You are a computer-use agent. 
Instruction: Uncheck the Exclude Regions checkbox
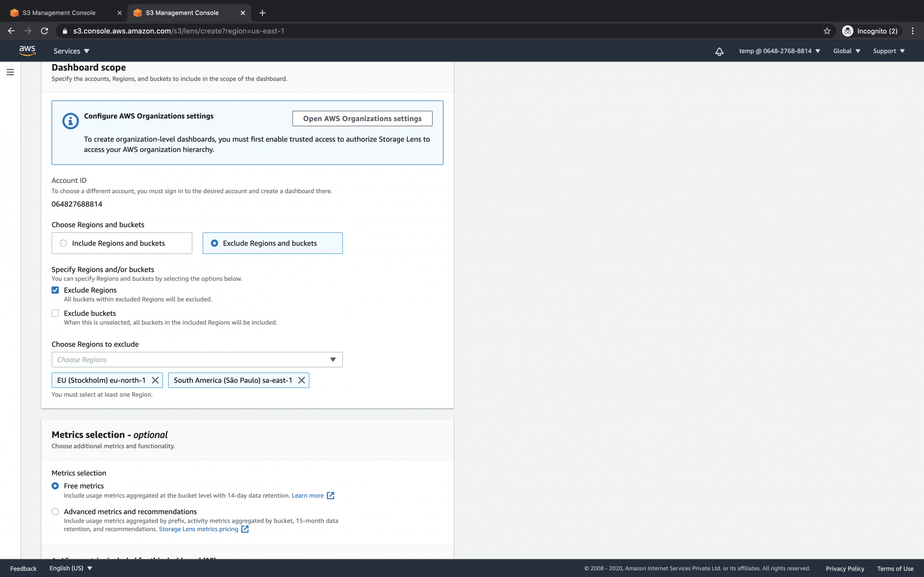55,290
